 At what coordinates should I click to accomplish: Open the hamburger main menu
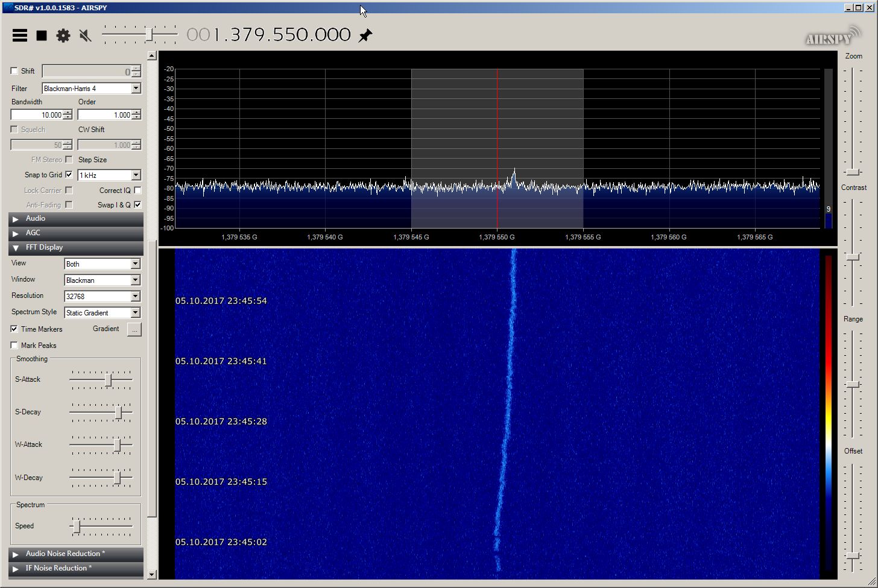(20, 36)
